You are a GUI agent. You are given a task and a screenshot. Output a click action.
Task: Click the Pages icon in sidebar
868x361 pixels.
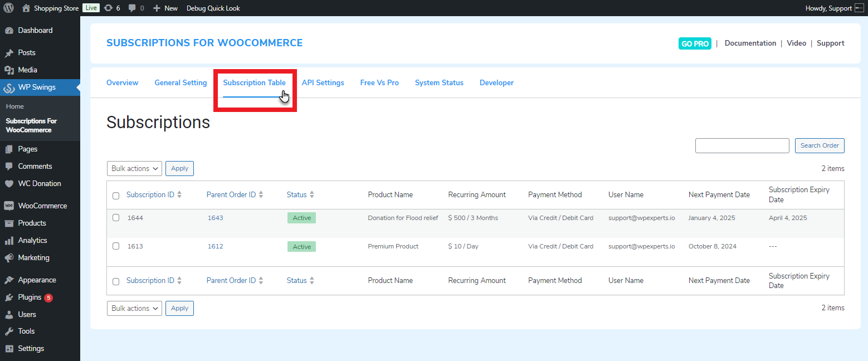pos(9,149)
